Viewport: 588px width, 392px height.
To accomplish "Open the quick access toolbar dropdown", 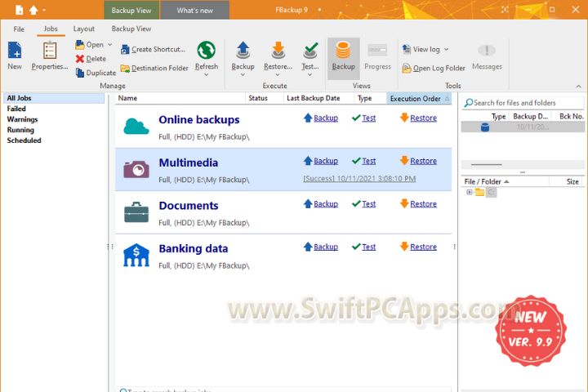I will (44, 10).
